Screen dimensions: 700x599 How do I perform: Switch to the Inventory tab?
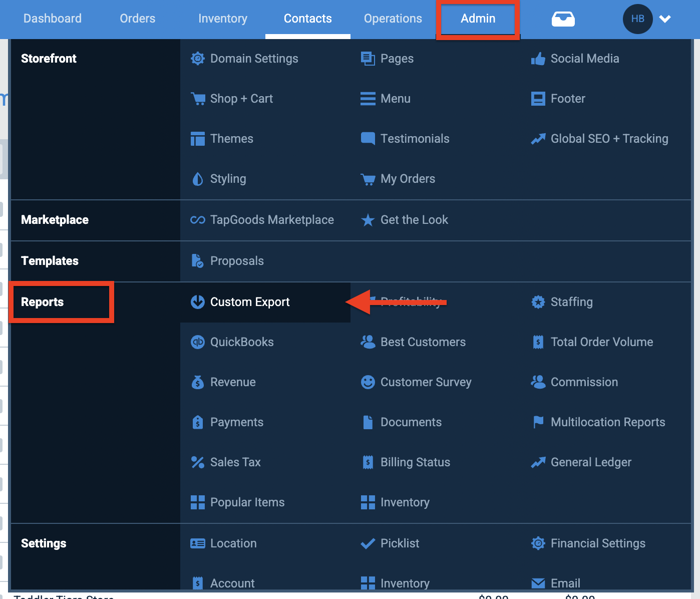pos(223,19)
